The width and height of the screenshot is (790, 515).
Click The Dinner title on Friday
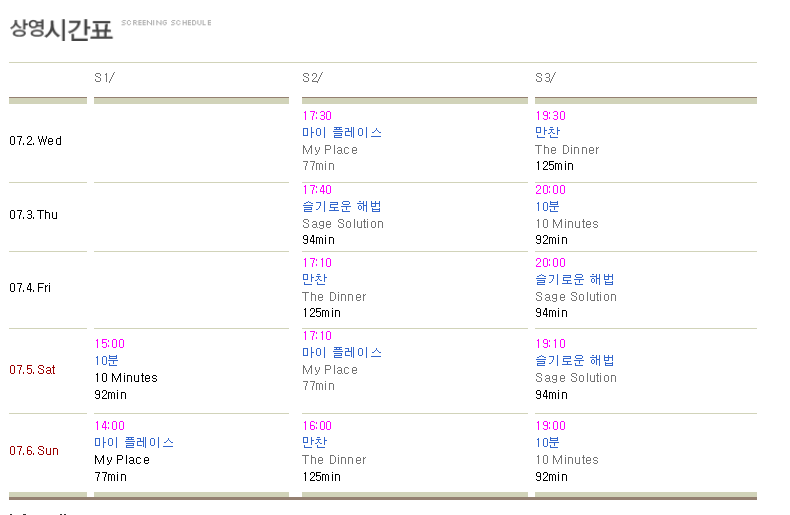(334, 297)
